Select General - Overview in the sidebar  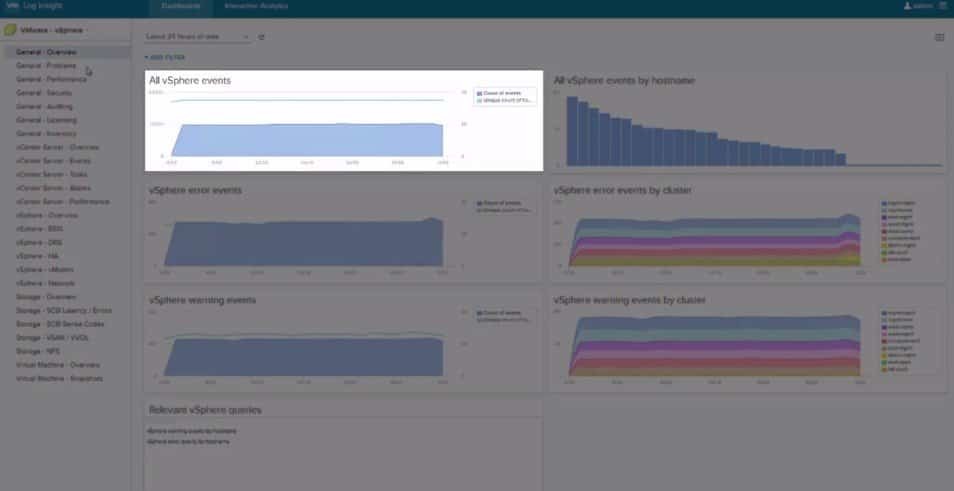click(46, 52)
